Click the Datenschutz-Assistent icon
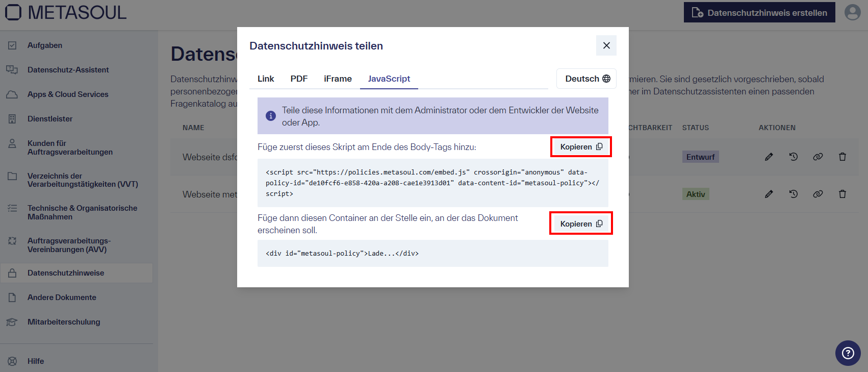Screen dimensions: 868x372 click(12, 69)
